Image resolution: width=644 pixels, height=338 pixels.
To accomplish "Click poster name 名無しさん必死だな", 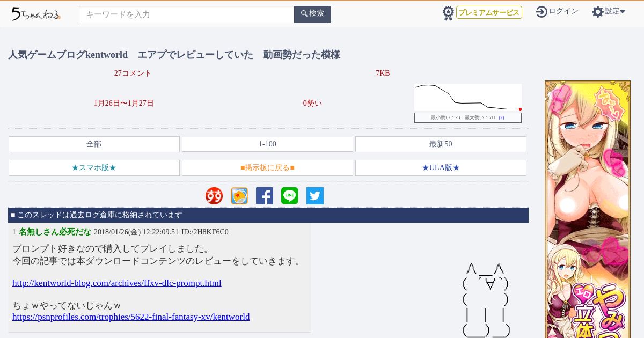I will tap(55, 232).
